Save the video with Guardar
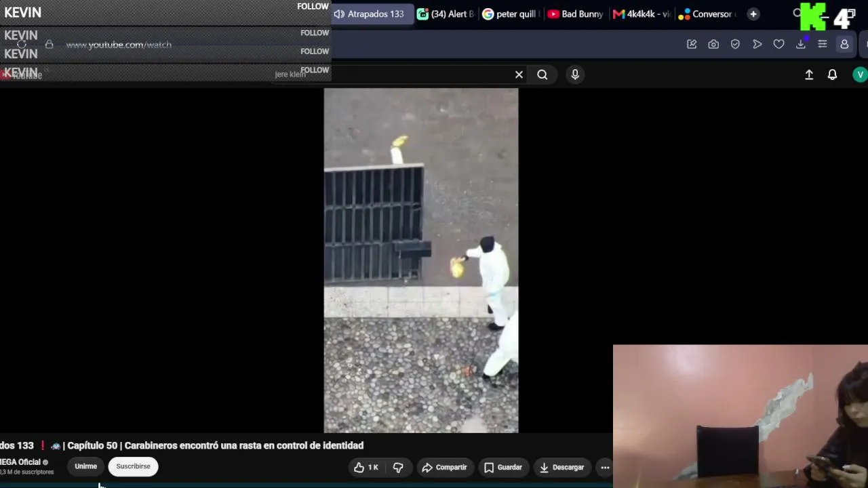This screenshot has height=488, width=868. [x=503, y=467]
